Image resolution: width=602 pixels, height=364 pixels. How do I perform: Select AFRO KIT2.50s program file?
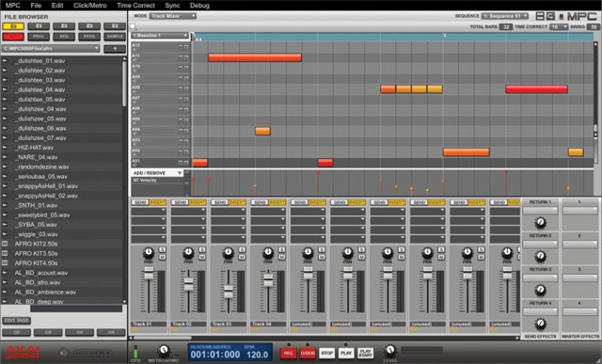click(36, 244)
